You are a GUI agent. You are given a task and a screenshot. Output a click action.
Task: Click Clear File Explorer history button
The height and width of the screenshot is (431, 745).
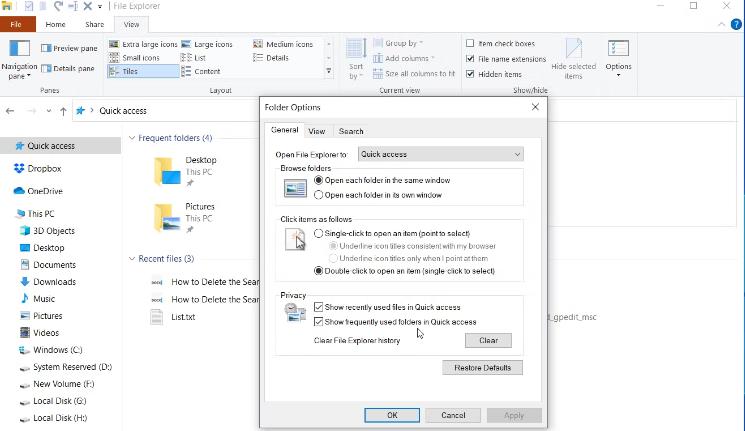tap(488, 341)
